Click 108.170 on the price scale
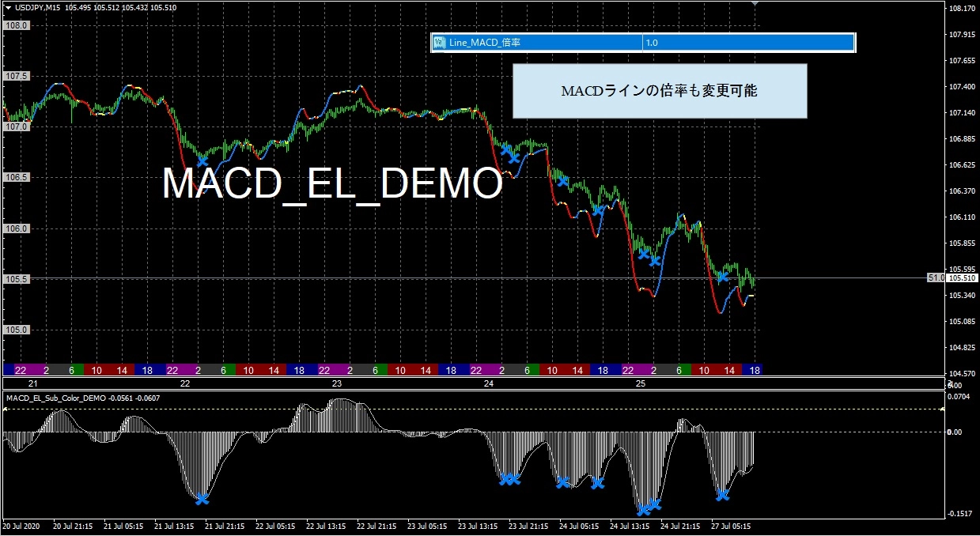This screenshot has width=980, height=536. (963, 9)
